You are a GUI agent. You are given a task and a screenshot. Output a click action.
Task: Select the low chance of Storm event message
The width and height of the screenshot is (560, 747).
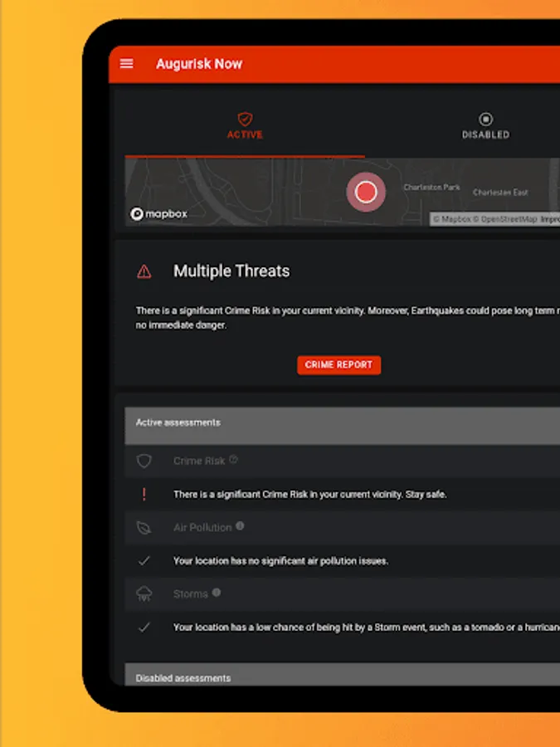(367, 627)
